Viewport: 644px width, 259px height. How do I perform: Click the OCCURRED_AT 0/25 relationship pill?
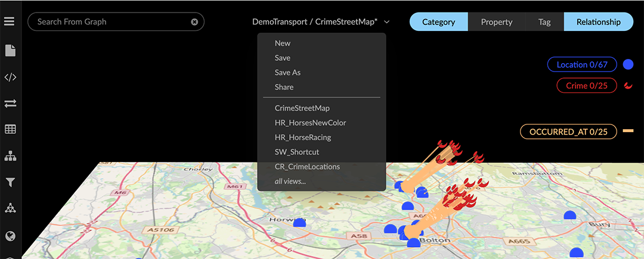point(568,132)
